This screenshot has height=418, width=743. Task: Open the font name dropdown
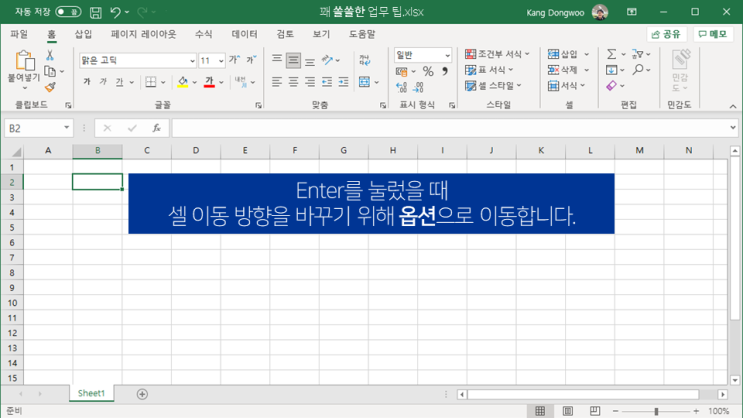[x=191, y=61]
